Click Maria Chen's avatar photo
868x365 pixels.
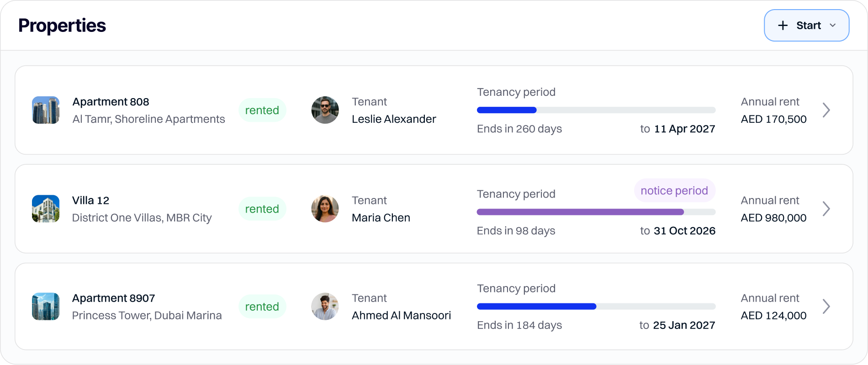(325, 209)
